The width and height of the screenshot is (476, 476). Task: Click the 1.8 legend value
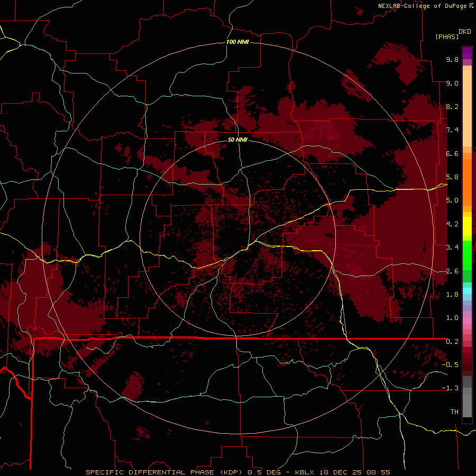(452, 295)
